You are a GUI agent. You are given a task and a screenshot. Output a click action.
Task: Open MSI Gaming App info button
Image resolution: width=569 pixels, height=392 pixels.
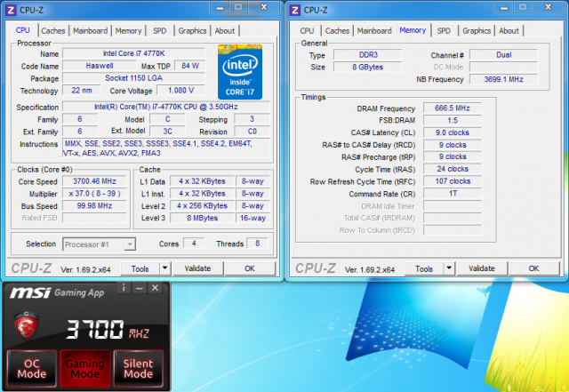[124, 288]
